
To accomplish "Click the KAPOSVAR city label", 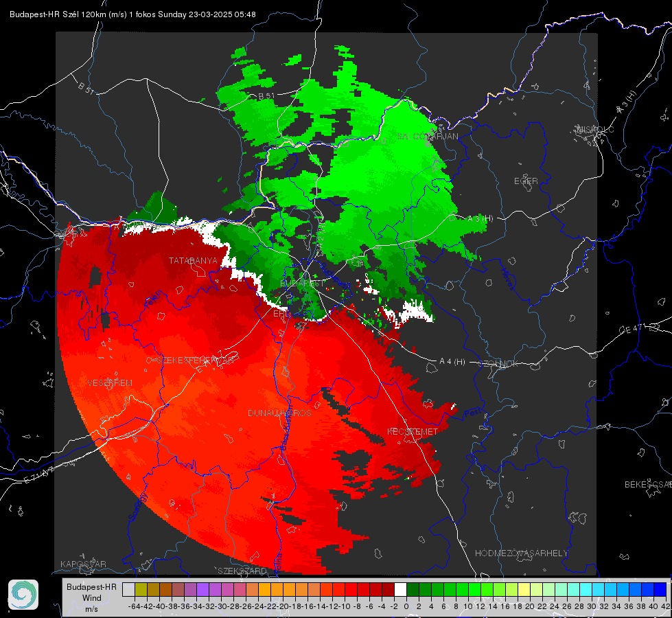I will coord(83,564).
